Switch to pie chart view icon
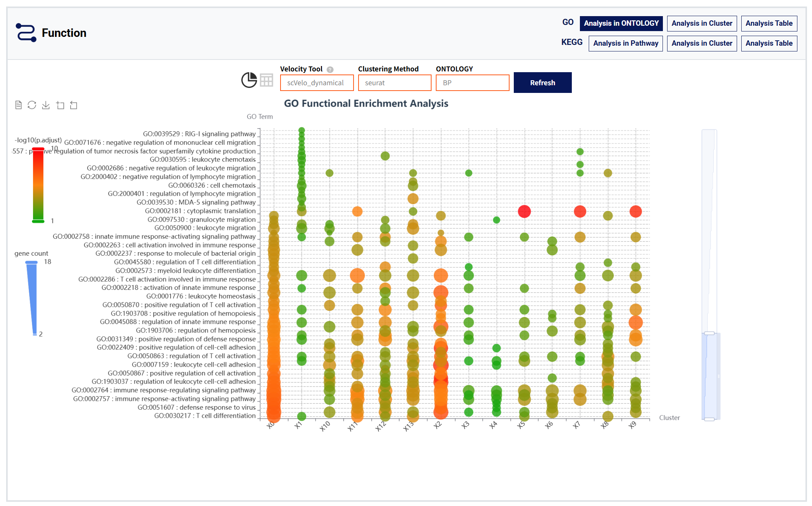Image resolution: width=812 pixels, height=506 pixels. click(x=249, y=80)
